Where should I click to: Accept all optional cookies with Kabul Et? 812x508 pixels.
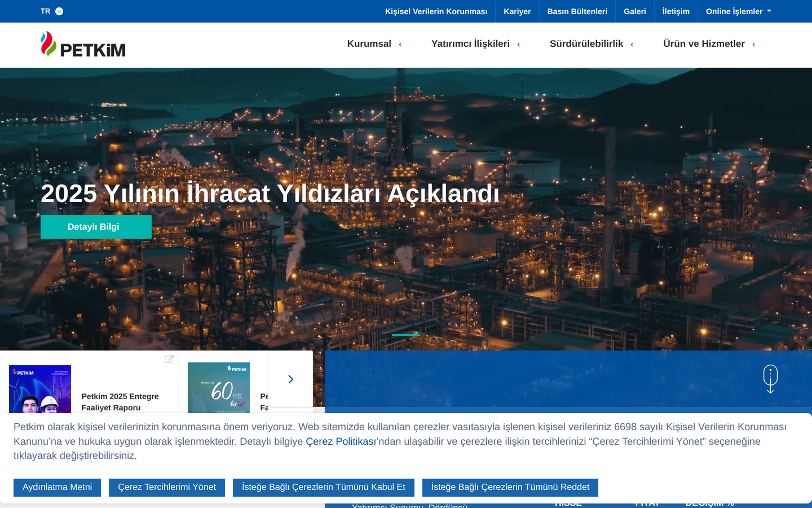[x=324, y=488]
